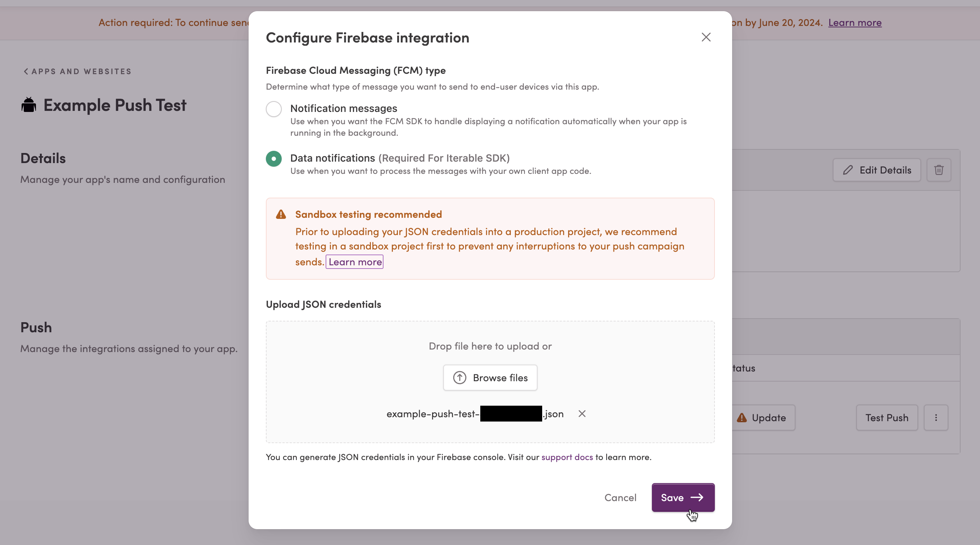
Task: Open the support docs link
Action: (567, 457)
